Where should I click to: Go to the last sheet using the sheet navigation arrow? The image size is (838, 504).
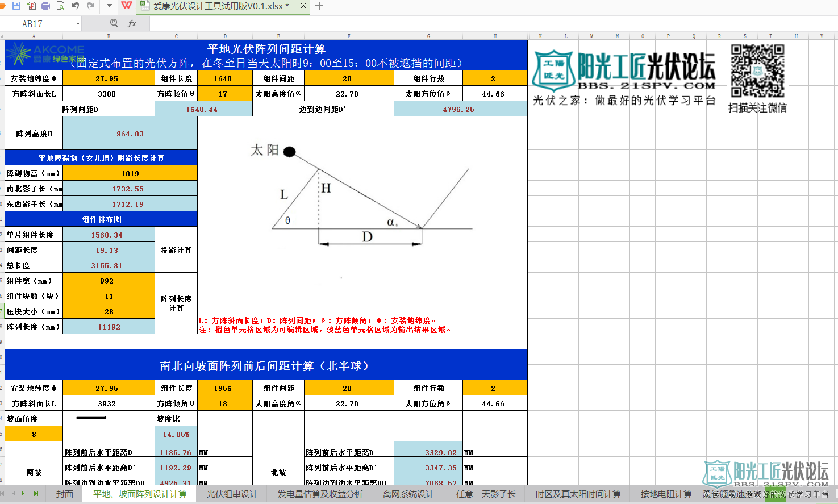[36, 494]
